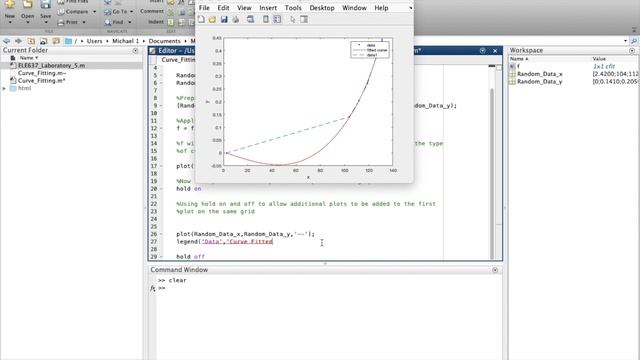The height and width of the screenshot is (360, 640).
Task: Open the Compare dropdown arrow
Action: (94, 11)
